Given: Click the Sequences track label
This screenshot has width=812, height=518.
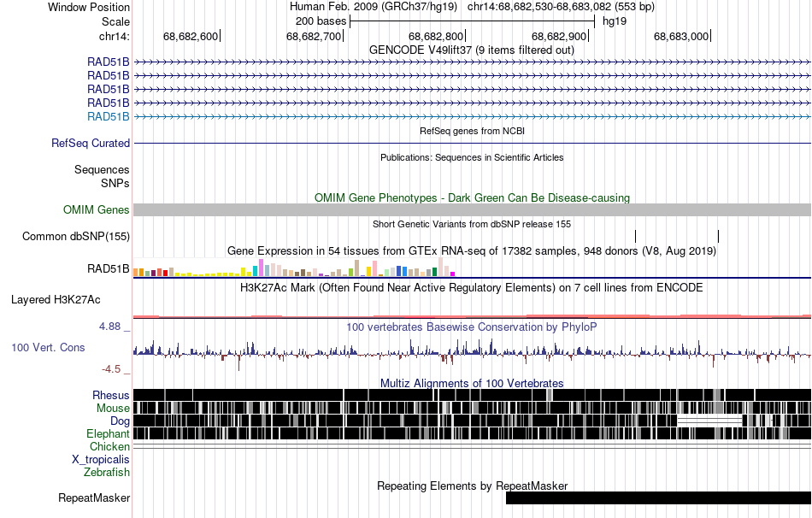Looking at the screenshot, I should (x=102, y=170).
